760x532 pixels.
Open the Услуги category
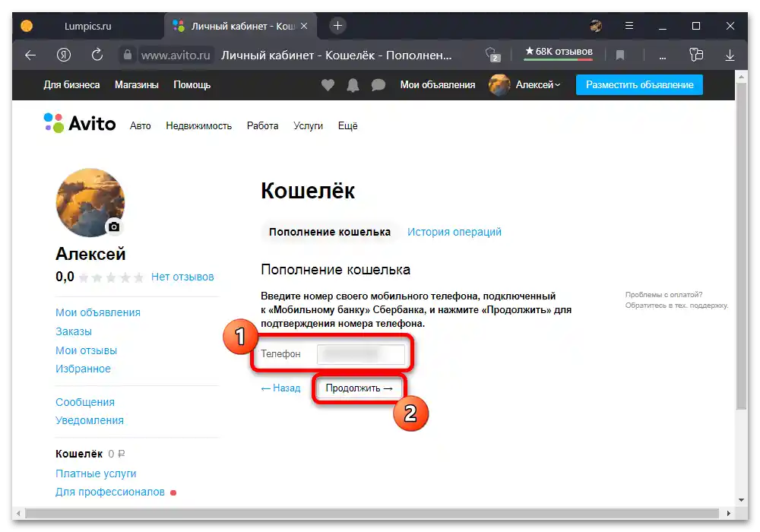[308, 126]
